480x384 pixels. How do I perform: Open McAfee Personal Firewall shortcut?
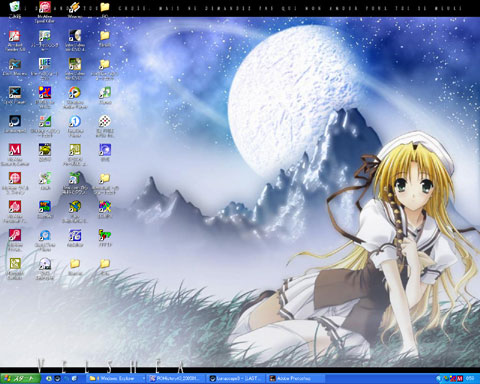15,207
